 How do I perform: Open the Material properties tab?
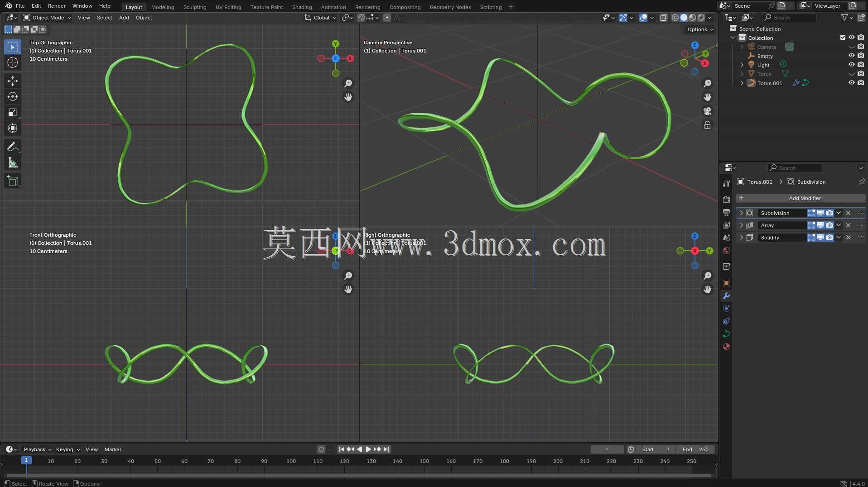[726, 346]
